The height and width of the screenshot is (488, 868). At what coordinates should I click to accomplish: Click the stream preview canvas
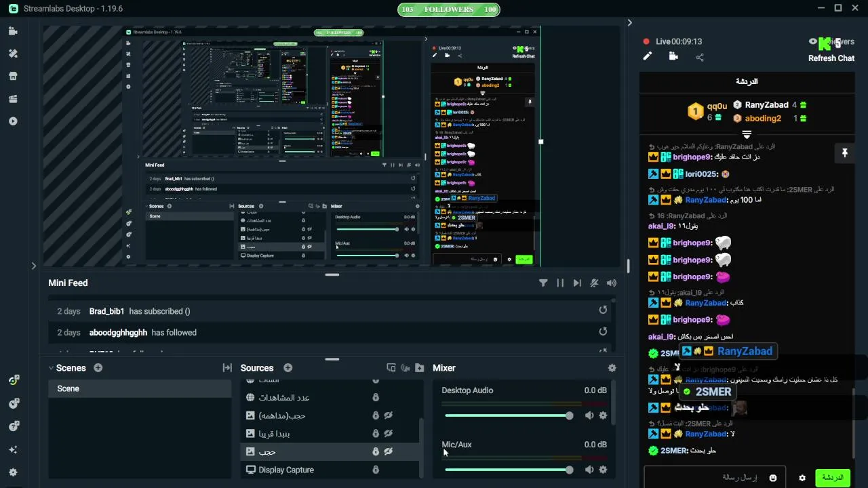pos(332,146)
